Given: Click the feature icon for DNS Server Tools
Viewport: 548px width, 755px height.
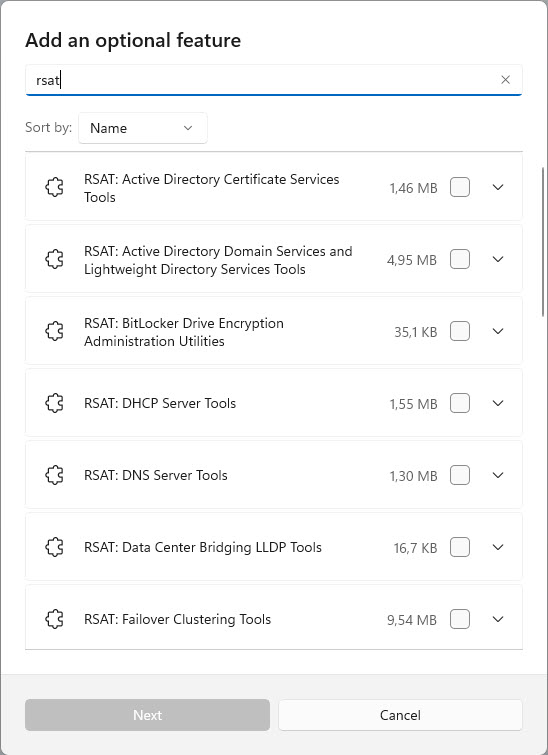Looking at the screenshot, I should pyautogui.click(x=54, y=475).
